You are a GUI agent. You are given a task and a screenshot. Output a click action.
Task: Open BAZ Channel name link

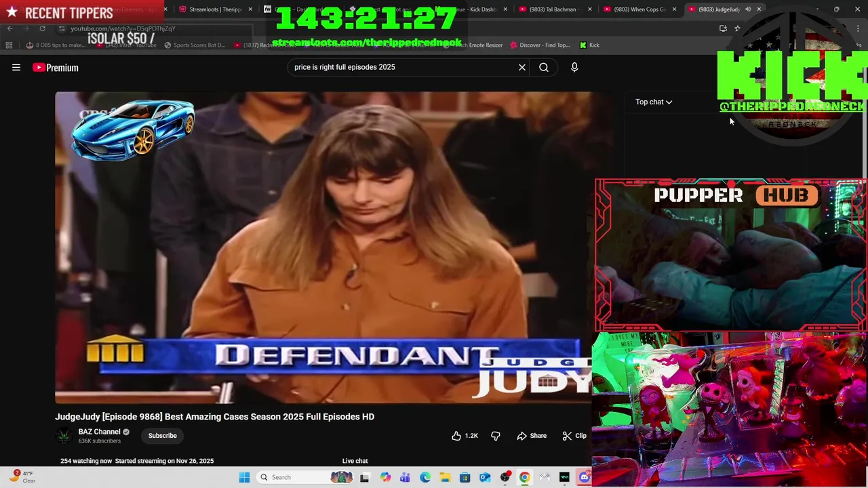(x=99, y=432)
